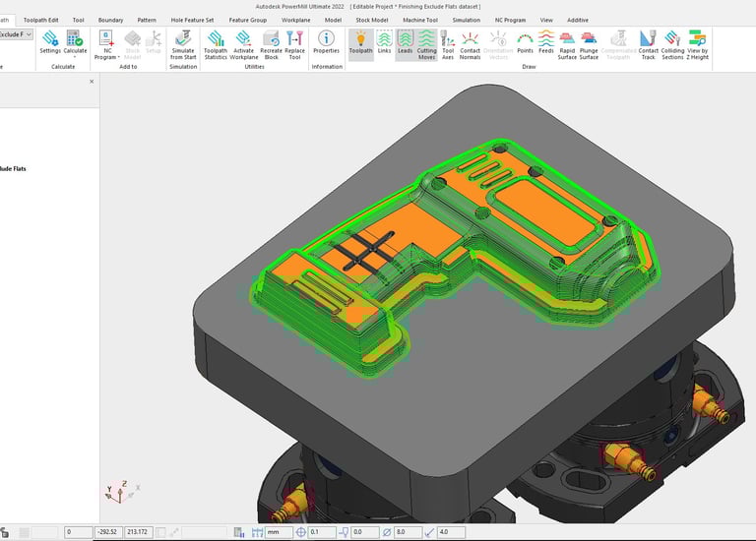
Task: Switch to the Boundary tab
Action: (110, 21)
